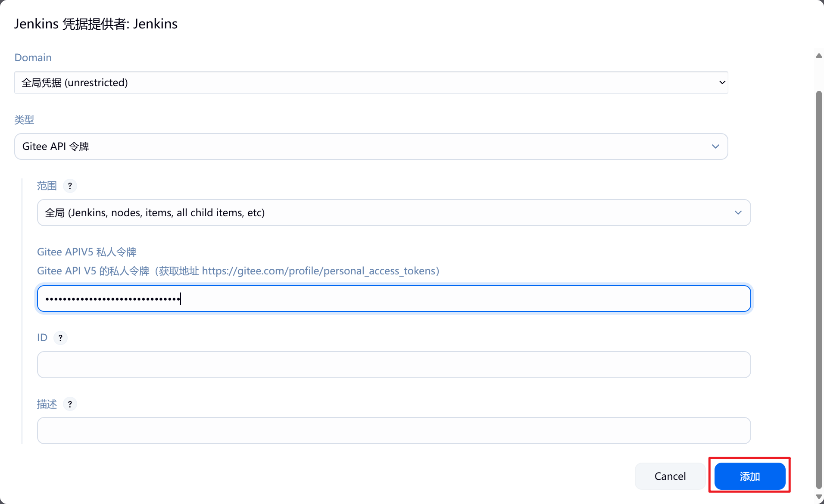This screenshot has height=504, width=824.
Task: Click the blue 添加 button
Action: [x=749, y=476]
